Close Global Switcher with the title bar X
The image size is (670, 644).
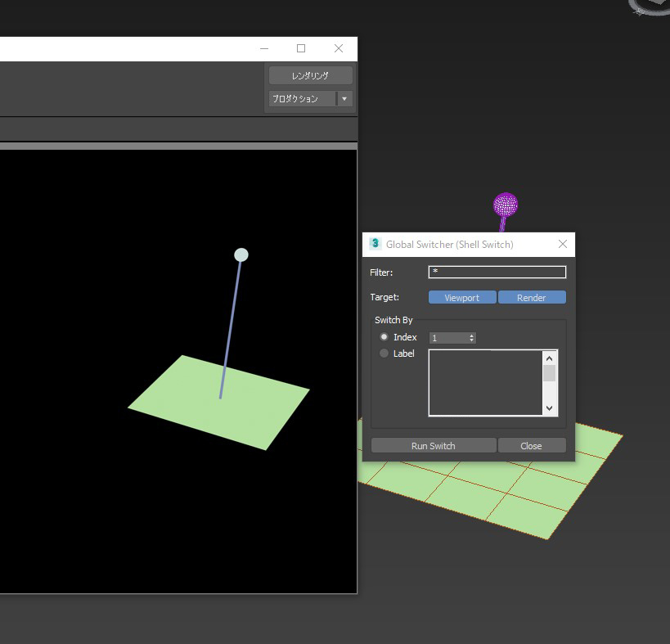(x=563, y=244)
